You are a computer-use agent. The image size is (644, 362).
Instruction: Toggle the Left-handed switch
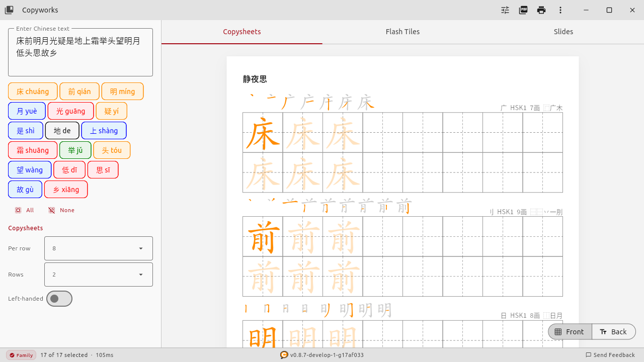coord(59,298)
